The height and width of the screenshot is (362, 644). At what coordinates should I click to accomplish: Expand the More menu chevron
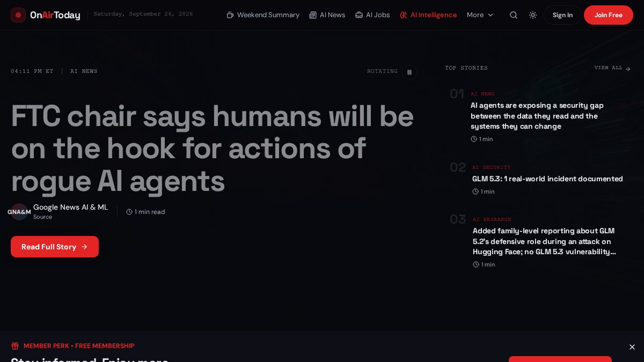coord(491,15)
